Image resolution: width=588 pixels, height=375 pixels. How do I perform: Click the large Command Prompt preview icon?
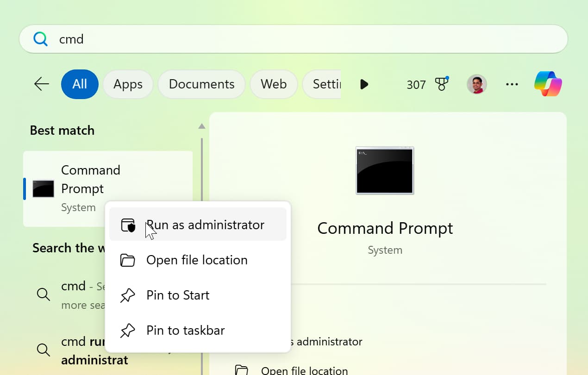pyautogui.click(x=384, y=170)
